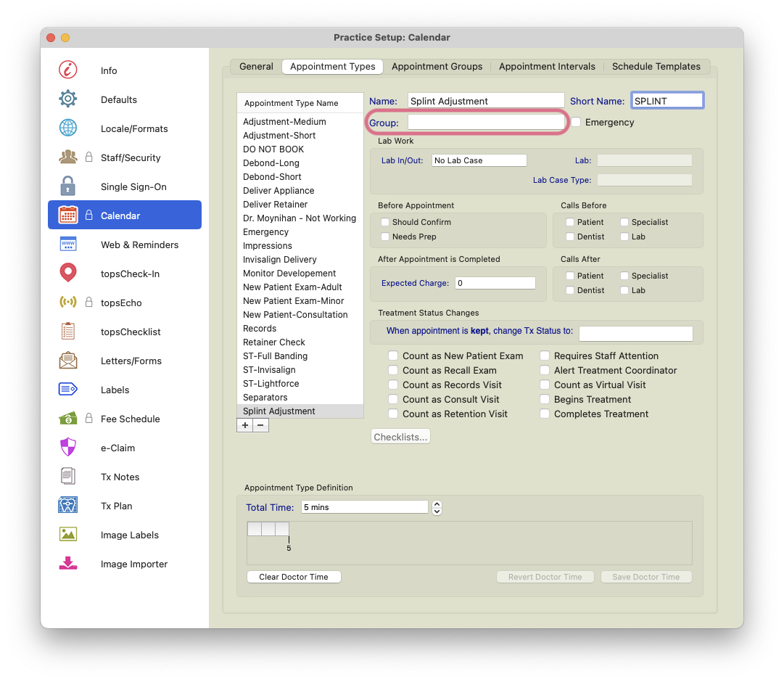Click the Expected Charge field
This screenshot has height=682, width=784.
tap(495, 283)
